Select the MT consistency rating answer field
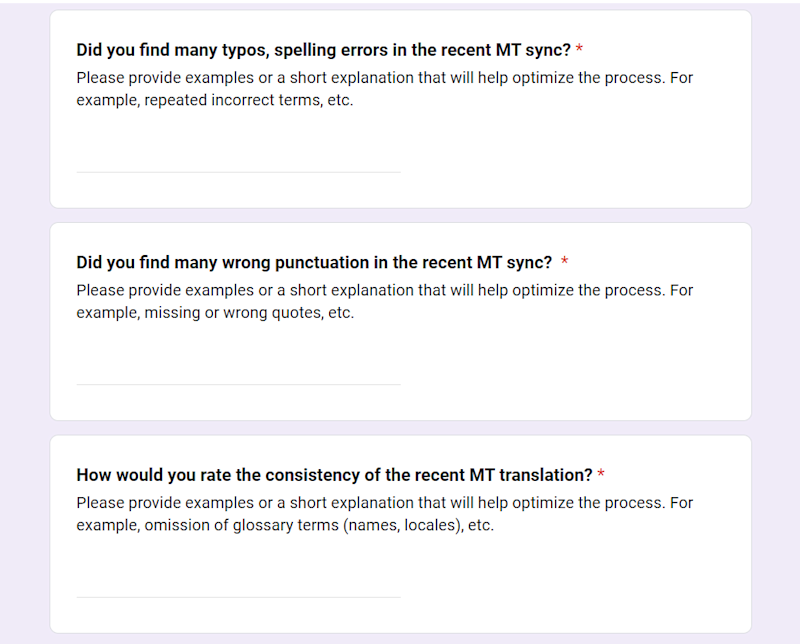This screenshot has width=800, height=644. (x=238, y=585)
